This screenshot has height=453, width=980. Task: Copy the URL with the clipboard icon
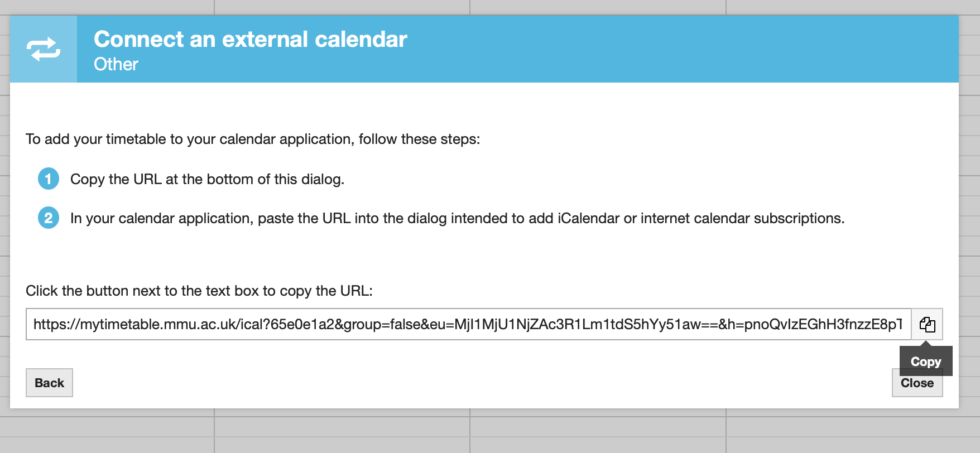point(927,324)
